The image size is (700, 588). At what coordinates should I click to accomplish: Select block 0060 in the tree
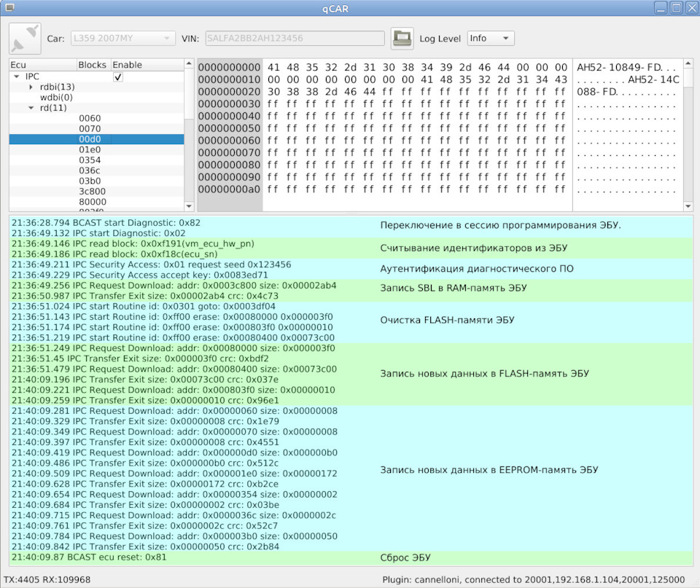[x=90, y=118]
